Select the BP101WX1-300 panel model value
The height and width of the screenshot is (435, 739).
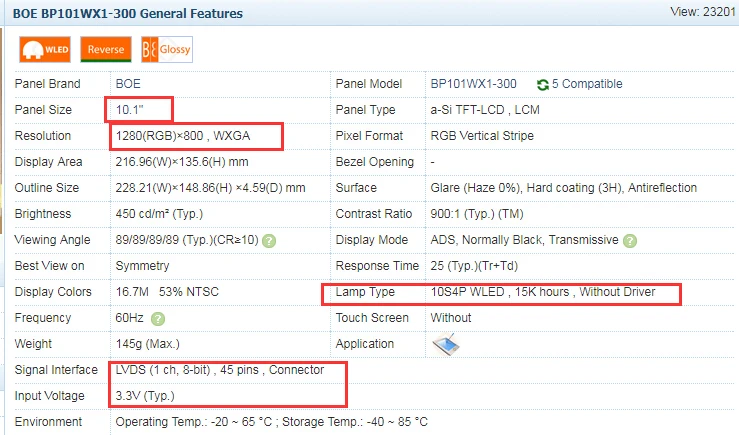click(x=473, y=84)
